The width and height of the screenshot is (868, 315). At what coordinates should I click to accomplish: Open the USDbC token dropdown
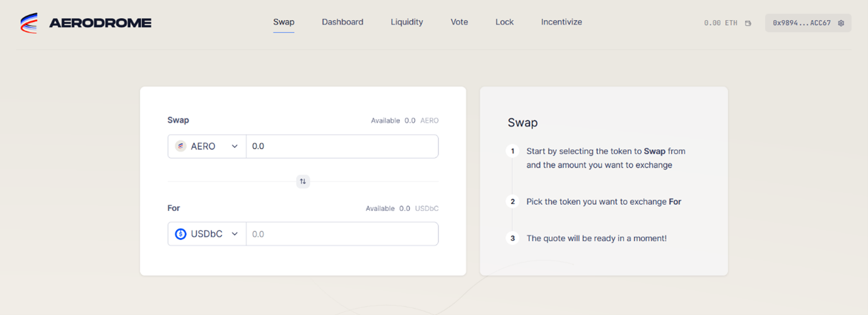[x=207, y=234]
